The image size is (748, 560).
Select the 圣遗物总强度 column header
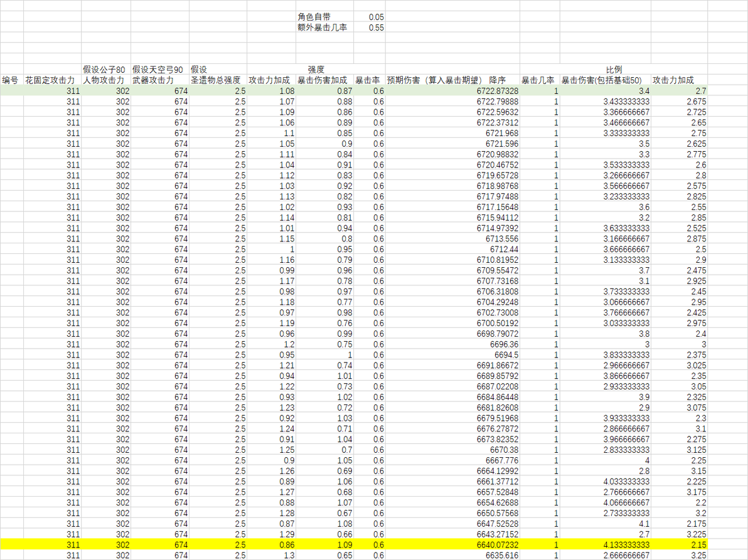218,80
